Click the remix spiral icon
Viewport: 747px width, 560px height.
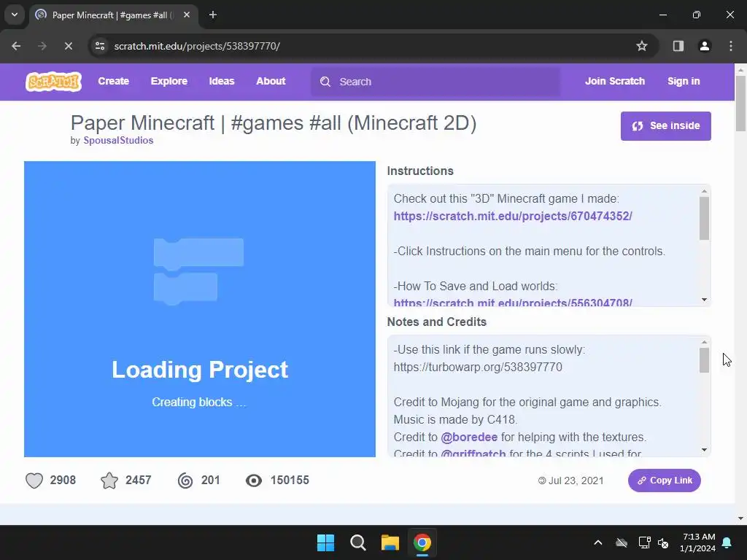[185, 481]
